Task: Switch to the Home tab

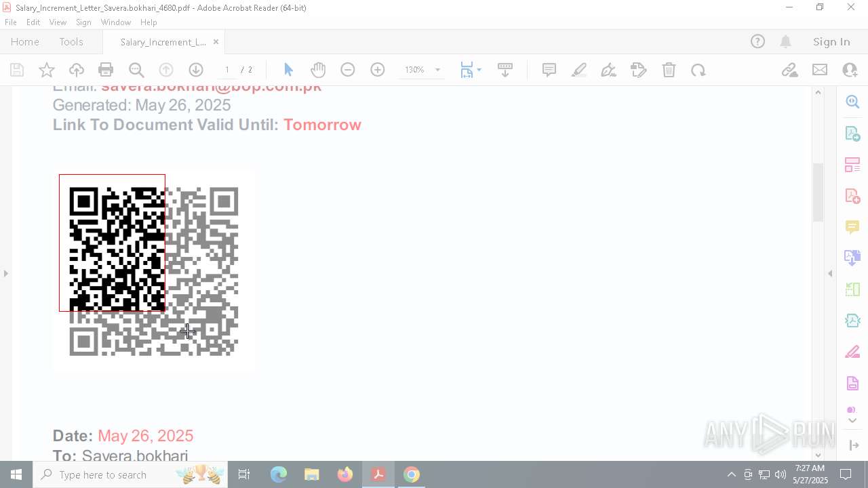Action: tap(25, 42)
